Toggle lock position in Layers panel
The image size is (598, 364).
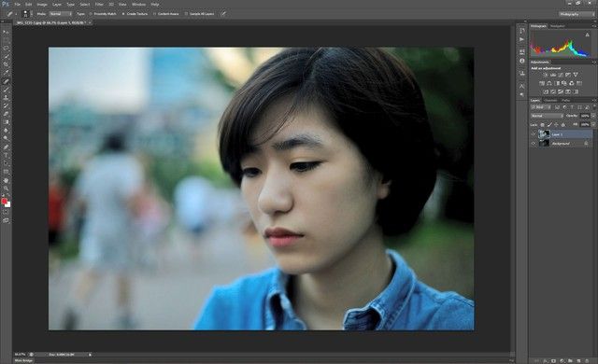556,125
